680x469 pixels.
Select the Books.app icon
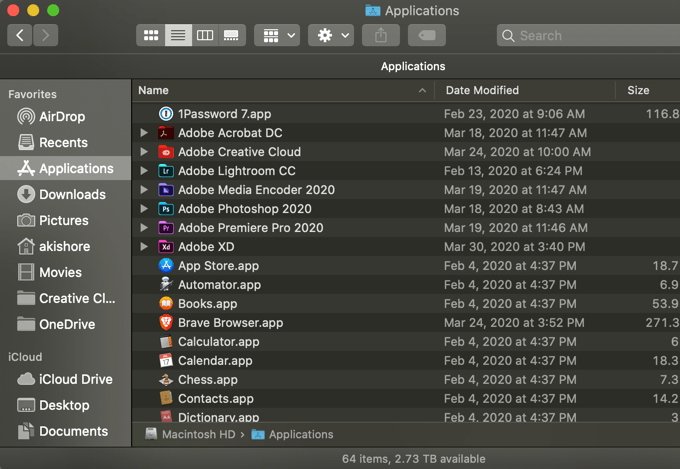pos(166,304)
